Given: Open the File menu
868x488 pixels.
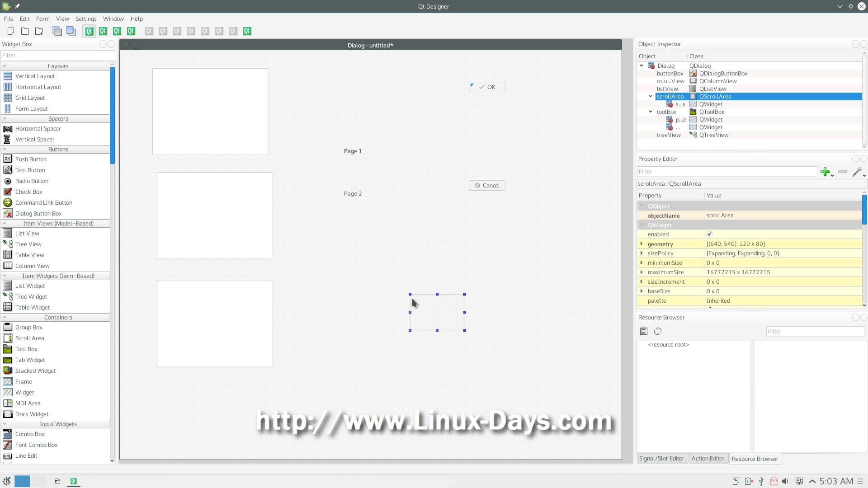Looking at the screenshot, I should pos(9,19).
